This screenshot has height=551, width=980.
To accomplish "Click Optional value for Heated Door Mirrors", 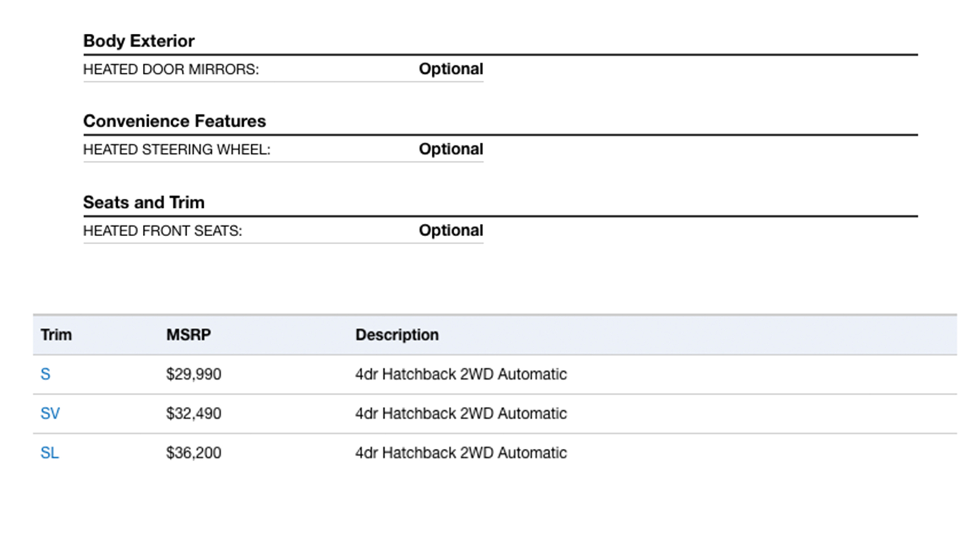I will (451, 69).
